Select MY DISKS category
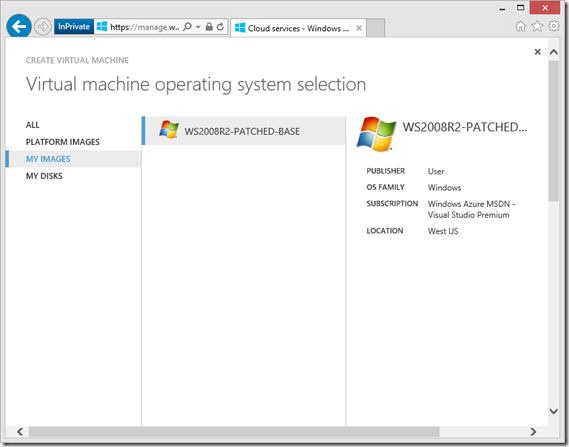The image size is (569, 447). 44,176
